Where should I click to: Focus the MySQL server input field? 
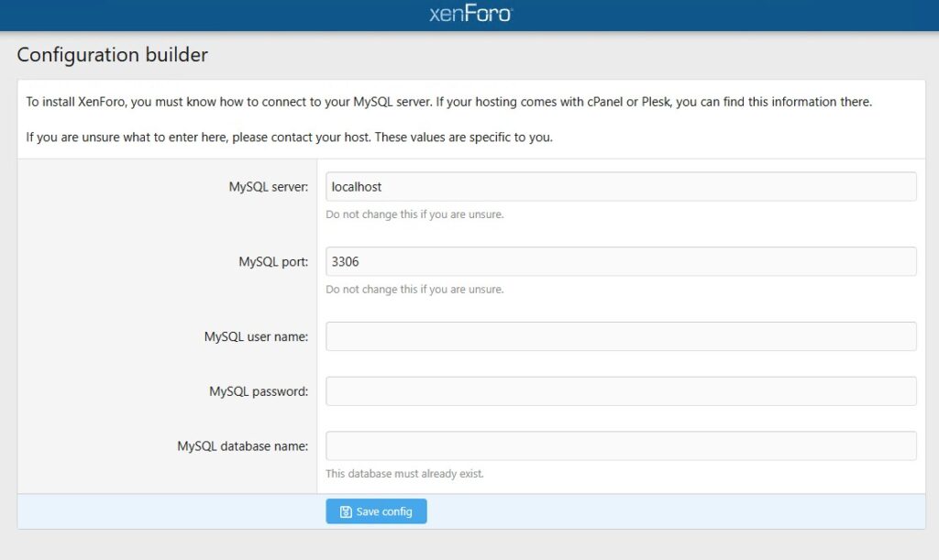point(621,187)
